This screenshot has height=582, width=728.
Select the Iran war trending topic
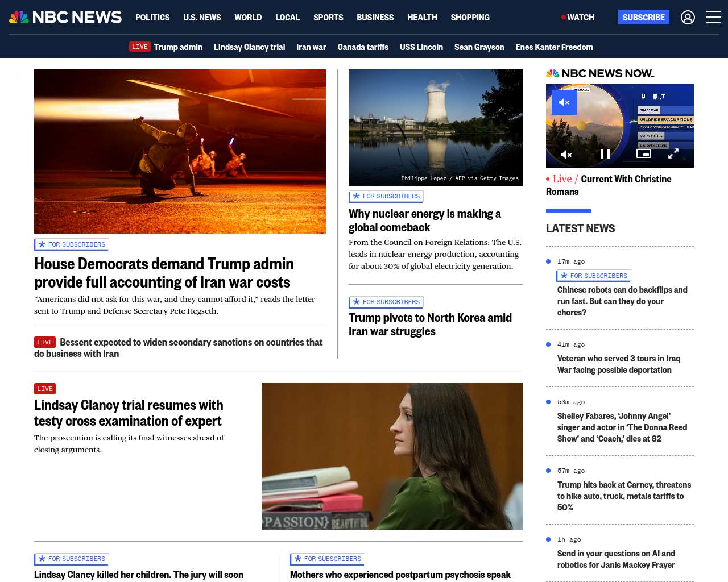coord(311,47)
